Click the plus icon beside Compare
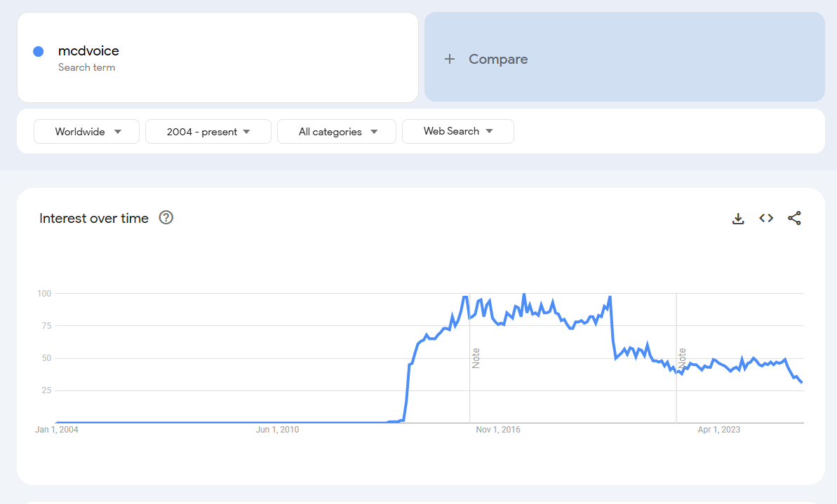 click(x=450, y=60)
